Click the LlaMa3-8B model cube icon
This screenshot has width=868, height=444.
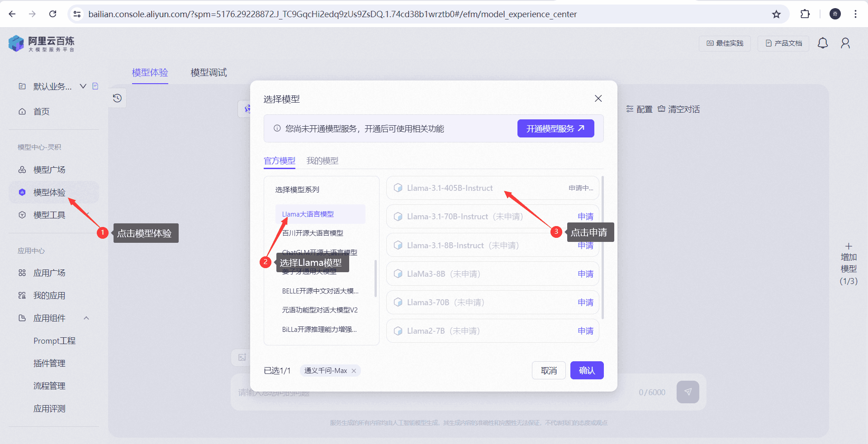coord(398,274)
